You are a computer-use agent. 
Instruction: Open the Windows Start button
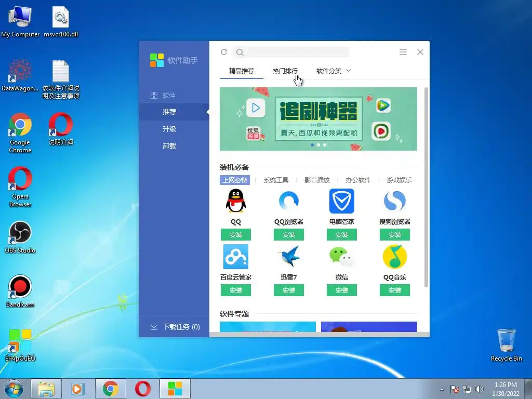pos(14,389)
